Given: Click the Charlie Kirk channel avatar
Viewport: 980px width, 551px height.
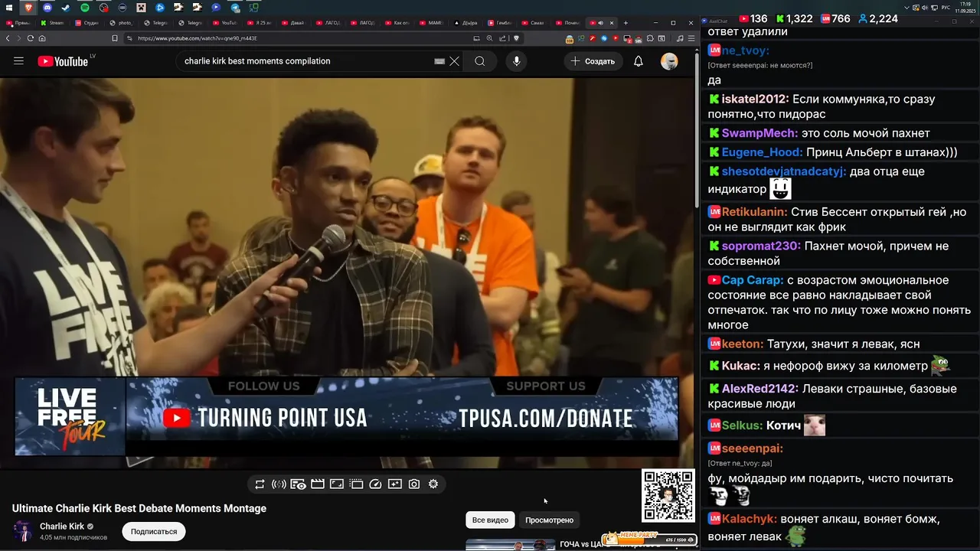Looking at the screenshot, I should pyautogui.click(x=24, y=531).
